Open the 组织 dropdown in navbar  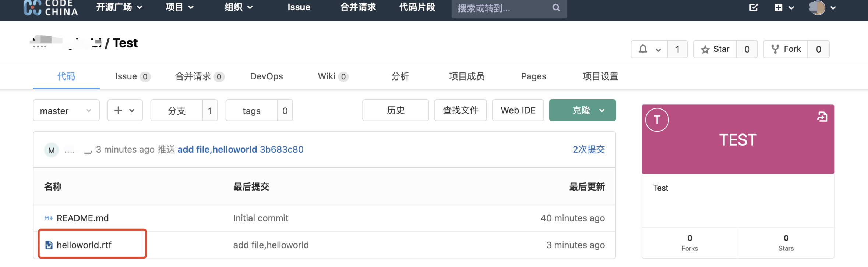coord(239,7)
